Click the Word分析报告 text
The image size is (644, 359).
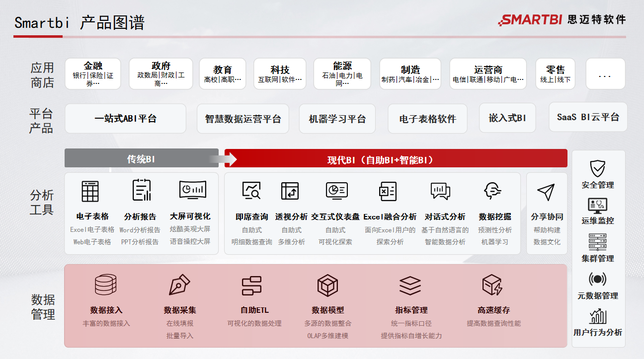(140, 229)
